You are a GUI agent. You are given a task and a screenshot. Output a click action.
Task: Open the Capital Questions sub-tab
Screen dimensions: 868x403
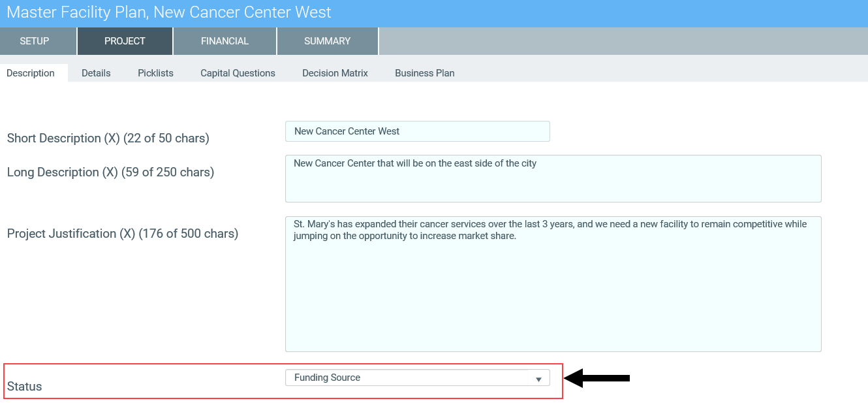click(x=238, y=73)
